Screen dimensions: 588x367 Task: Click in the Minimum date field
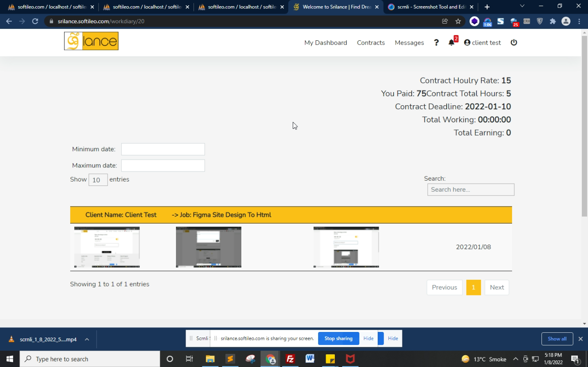click(163, 149)
